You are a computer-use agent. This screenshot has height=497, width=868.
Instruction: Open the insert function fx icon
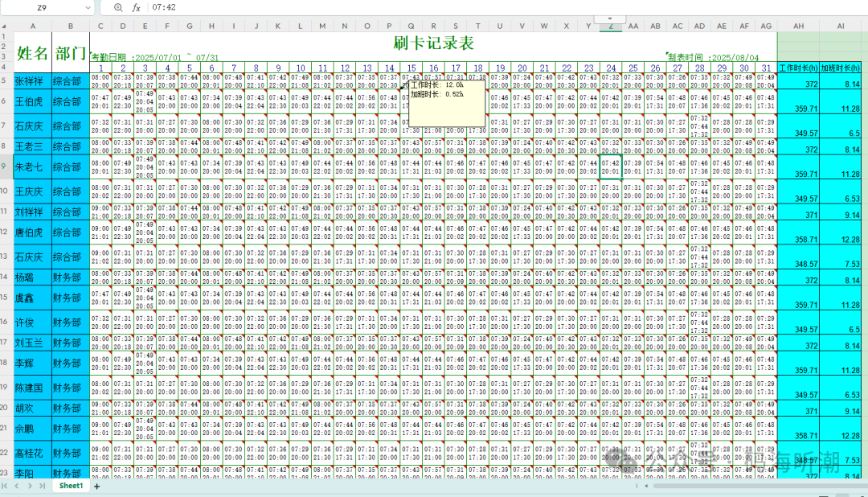pos(136,7)
